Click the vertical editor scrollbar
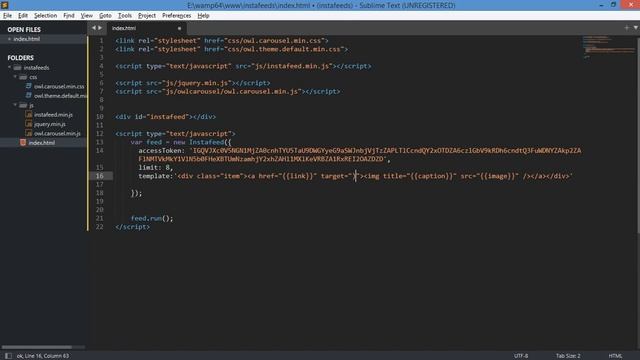Viewport: 640px width, 360px height. pos(638,135)
